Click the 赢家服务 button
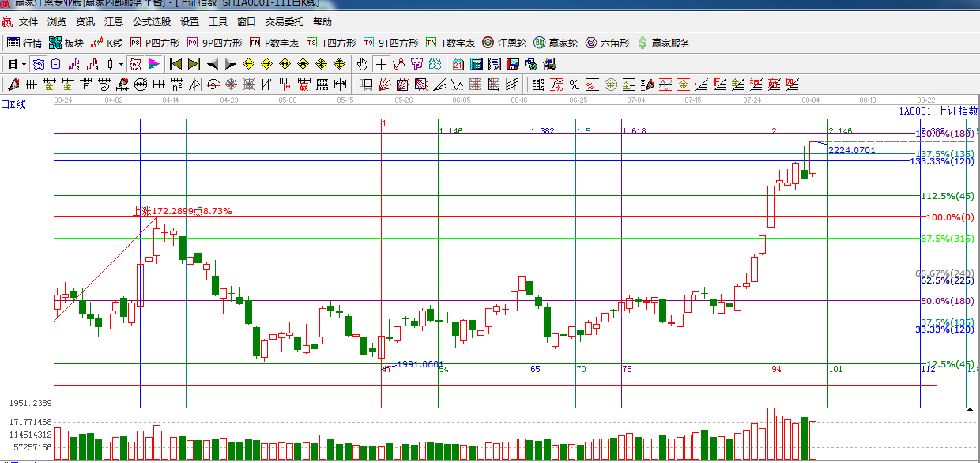Screen dimensions: 980x463 click(x=663, y=43)
